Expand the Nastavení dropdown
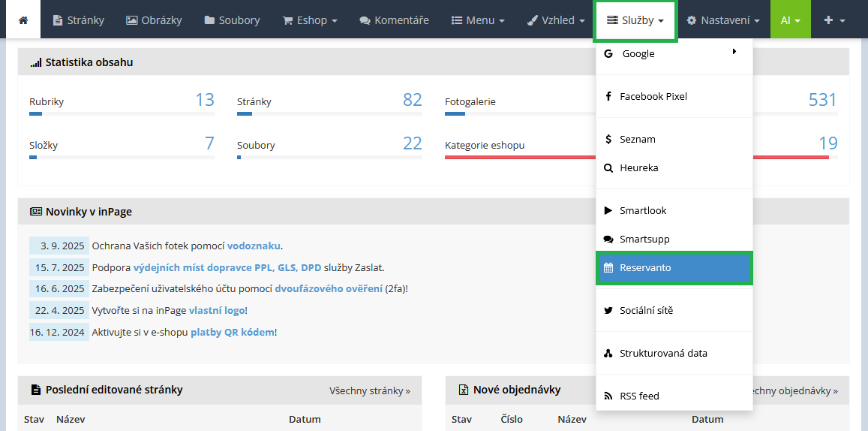The image size is (868, 431). point(723,20)
